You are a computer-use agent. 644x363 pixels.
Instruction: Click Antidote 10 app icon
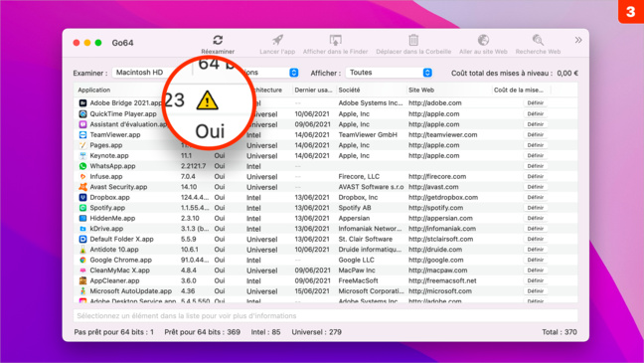click(82, 250)
